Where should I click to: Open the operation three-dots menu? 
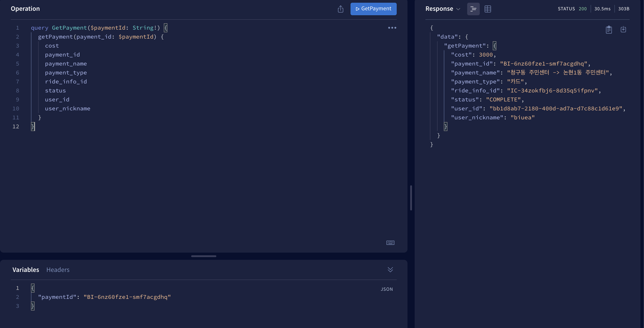click(392, 28)
